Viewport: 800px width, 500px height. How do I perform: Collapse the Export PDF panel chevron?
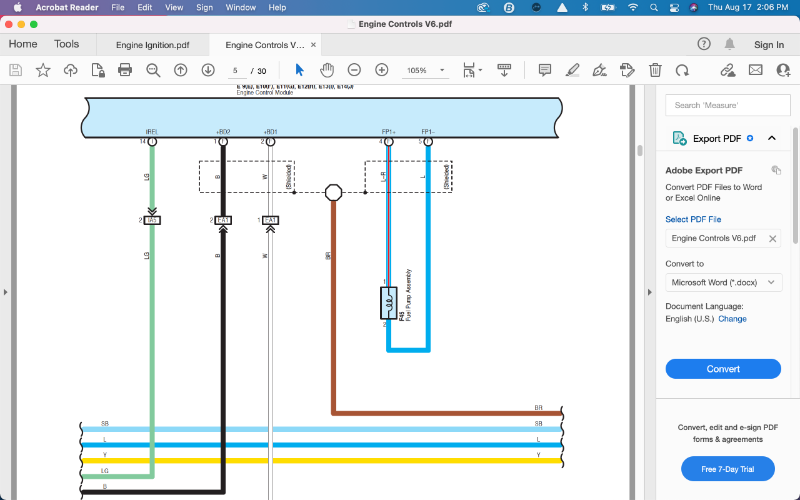(x=772, y=138)
